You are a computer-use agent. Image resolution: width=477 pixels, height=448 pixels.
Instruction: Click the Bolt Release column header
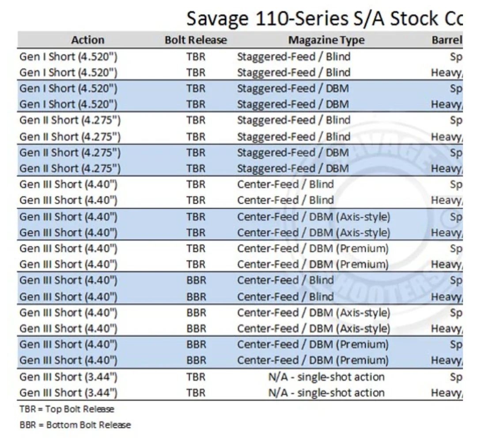(196, 40)
